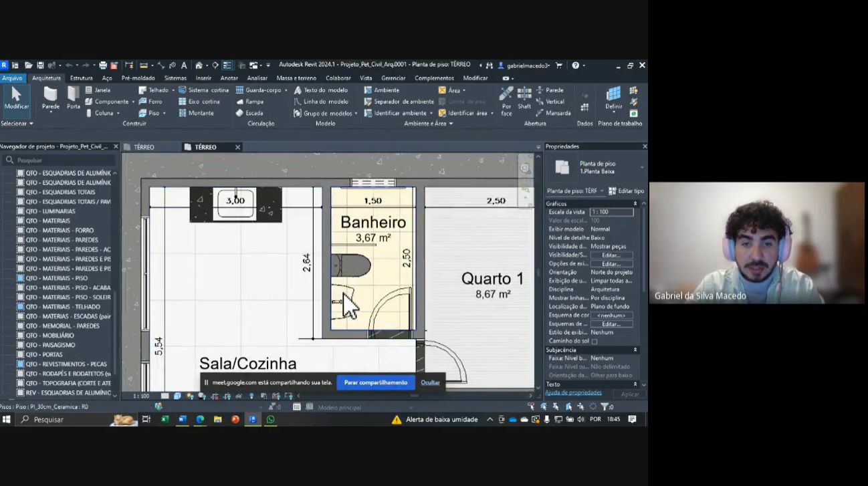The height and width of the screenshot is (486, 868).
Task: Open the Ajuda de propriedades link
Action: [x=573, y=393]
